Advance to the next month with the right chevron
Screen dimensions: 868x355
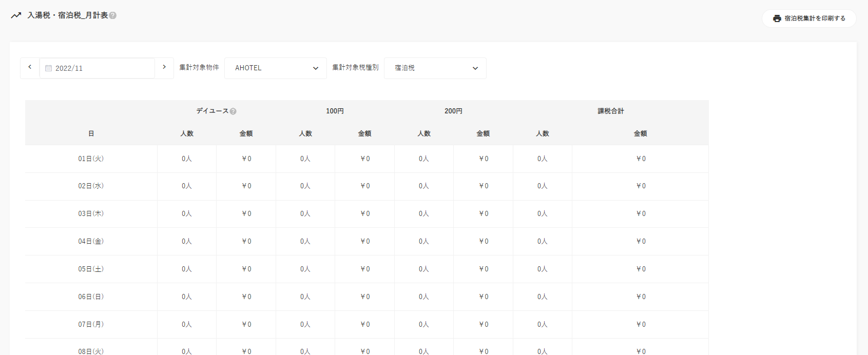[164, 67]
